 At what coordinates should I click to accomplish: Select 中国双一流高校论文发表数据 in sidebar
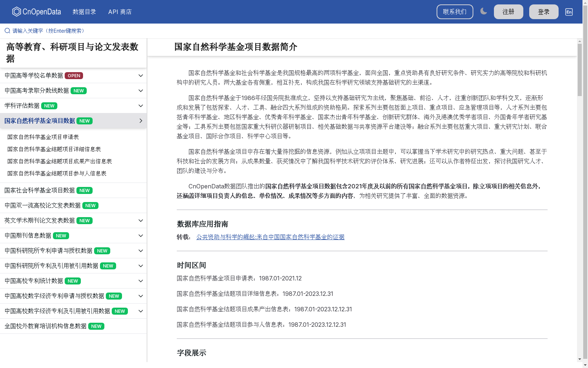pos(43,205)
